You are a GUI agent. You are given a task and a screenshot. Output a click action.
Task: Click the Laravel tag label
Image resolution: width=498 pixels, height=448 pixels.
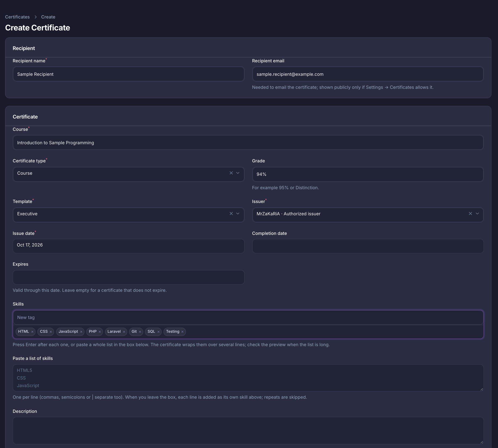point(114,332)
